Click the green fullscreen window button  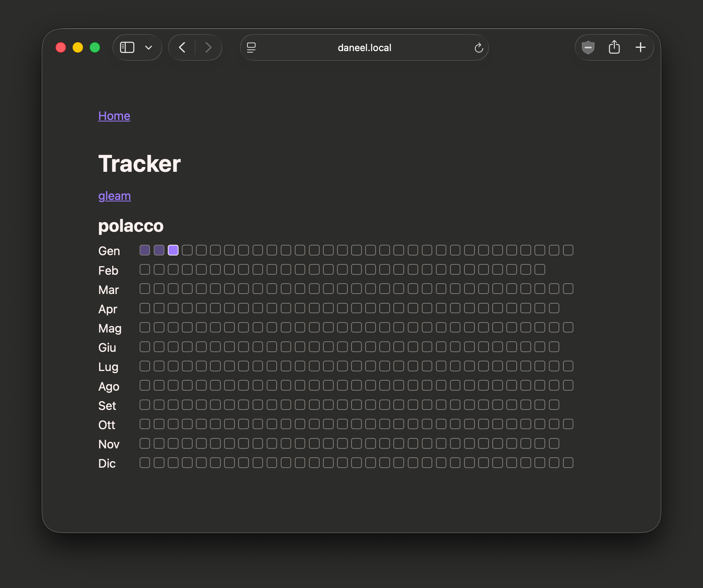[95, 47]
